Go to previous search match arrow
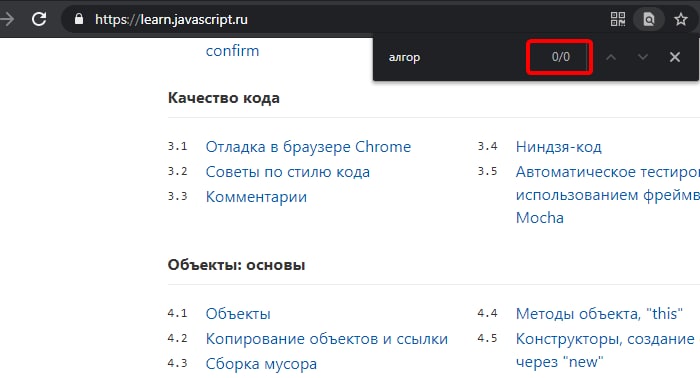Image resolution: width=700 pixels, height=378 pixels. pos(611,57)
